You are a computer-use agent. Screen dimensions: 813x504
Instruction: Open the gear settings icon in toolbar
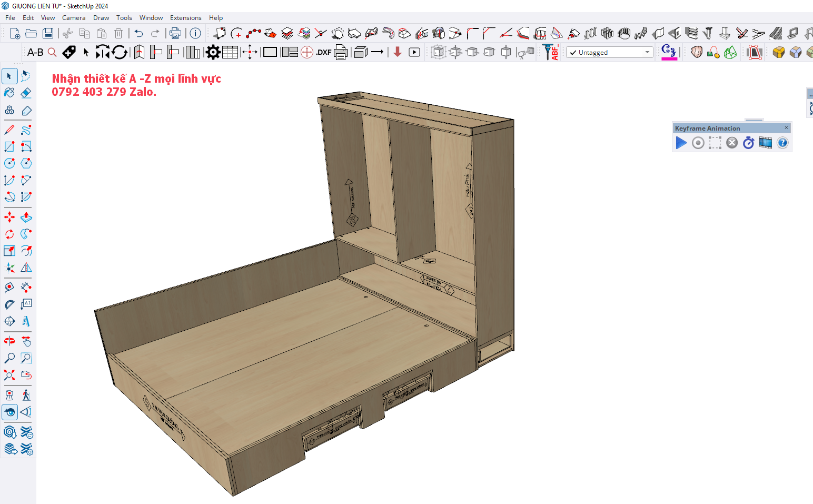coord(213,52)
